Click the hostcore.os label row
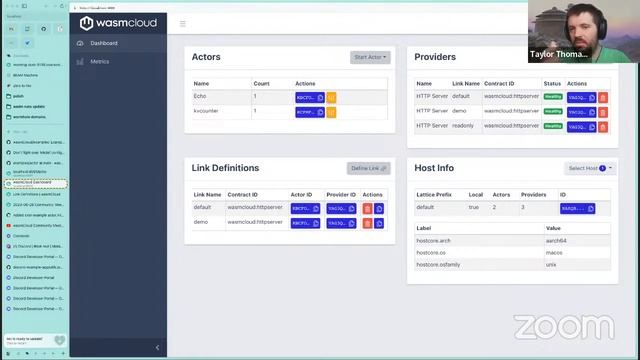The width and height of the screenshot is (640, 360). [512, 253]
